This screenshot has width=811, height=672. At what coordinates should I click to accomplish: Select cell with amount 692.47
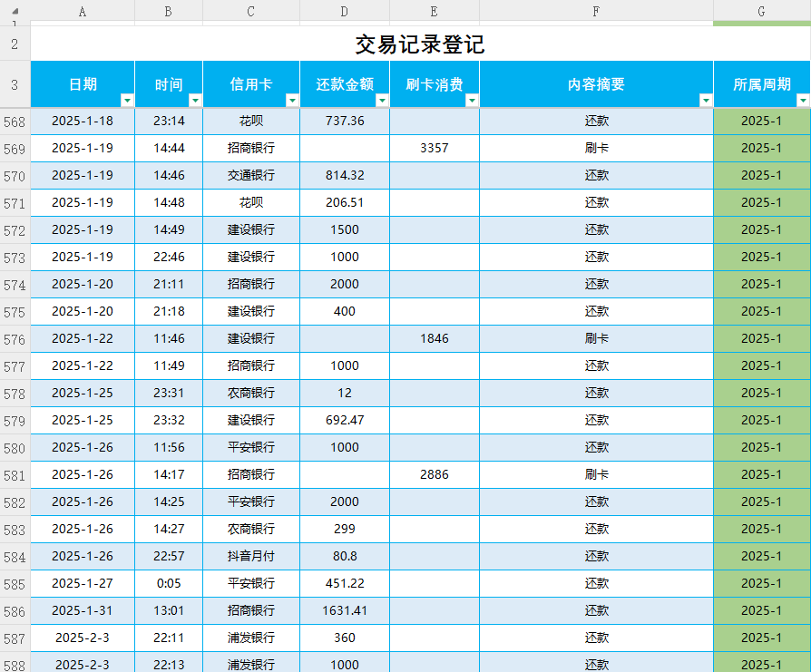pos(345,421)
